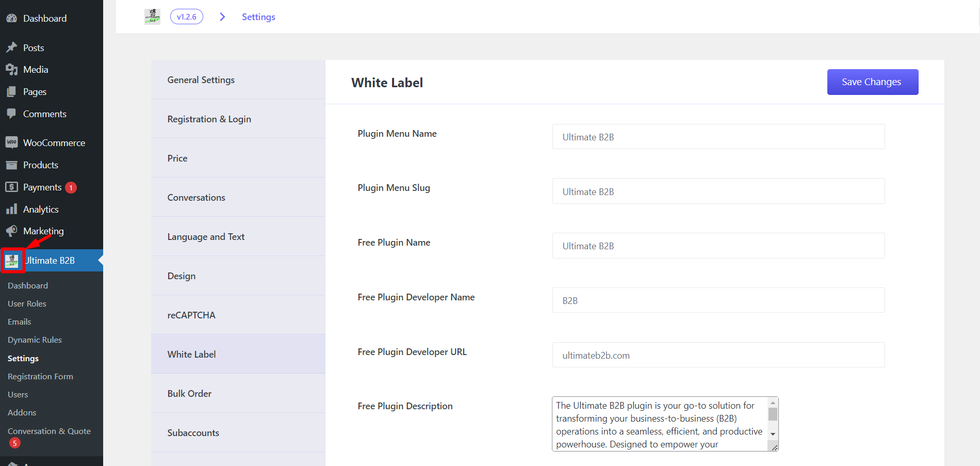Save Changes to White Label settings

click(x=873, y=82)
